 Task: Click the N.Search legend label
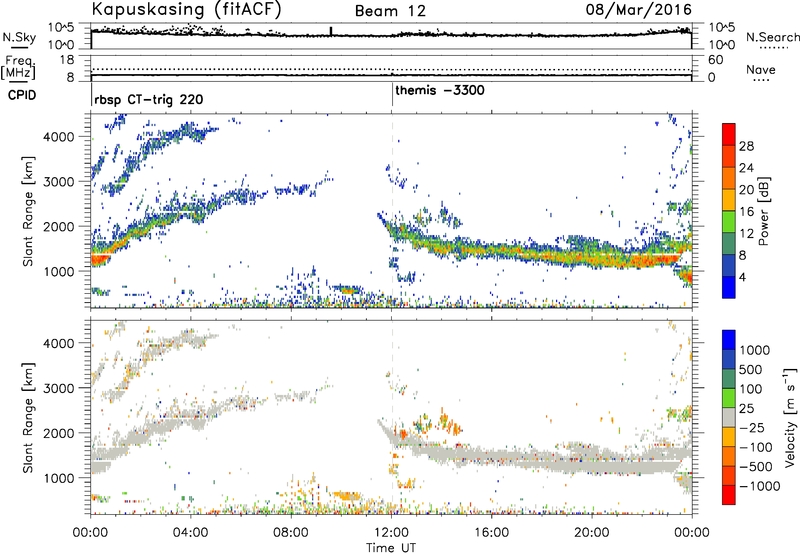coord(772,37)
